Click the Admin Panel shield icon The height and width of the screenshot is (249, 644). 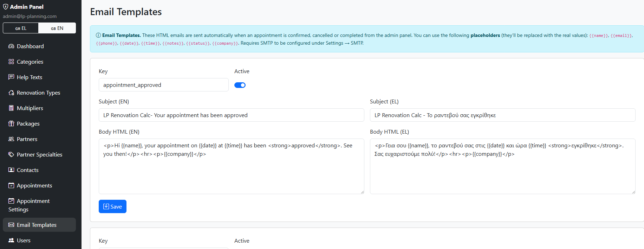coord(6,7)
